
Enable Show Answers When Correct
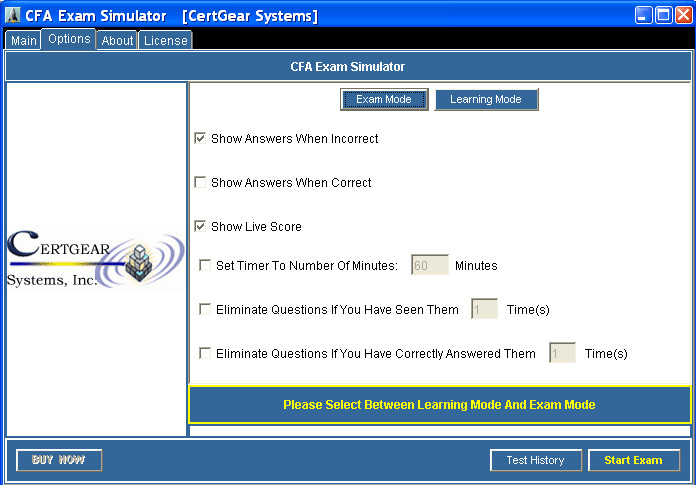coord(200,182)
